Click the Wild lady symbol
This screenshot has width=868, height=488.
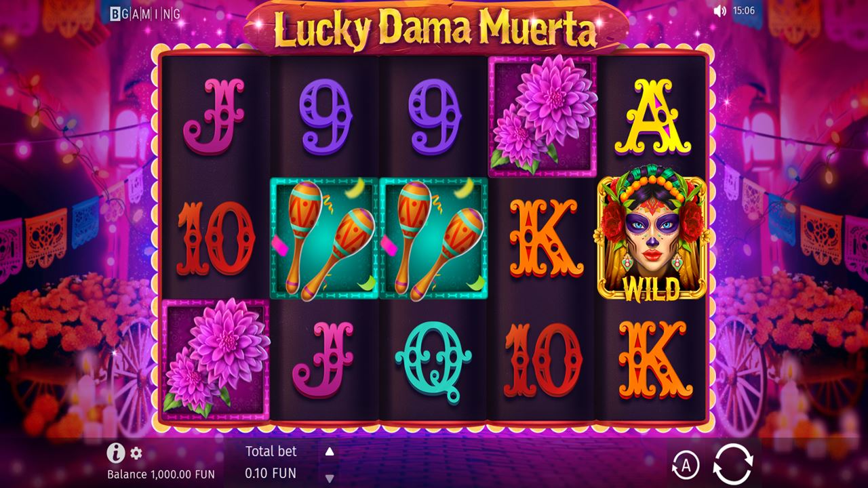coord(651,238)
